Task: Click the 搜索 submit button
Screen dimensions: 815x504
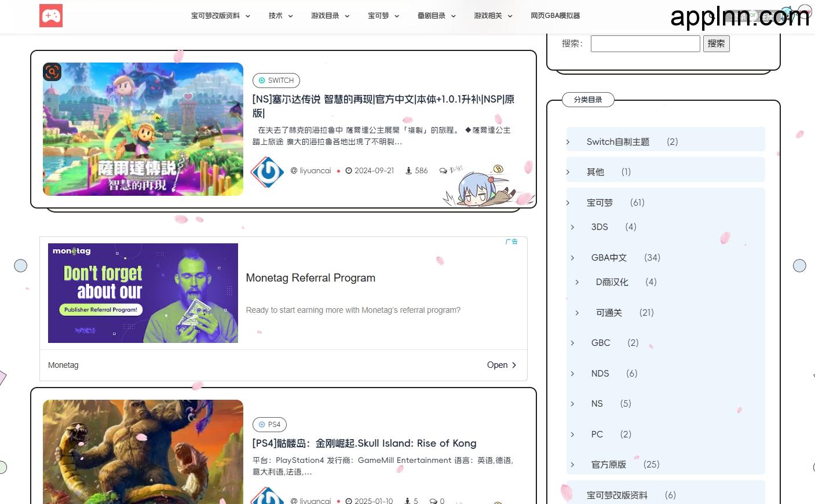Action: pos(716,43)
